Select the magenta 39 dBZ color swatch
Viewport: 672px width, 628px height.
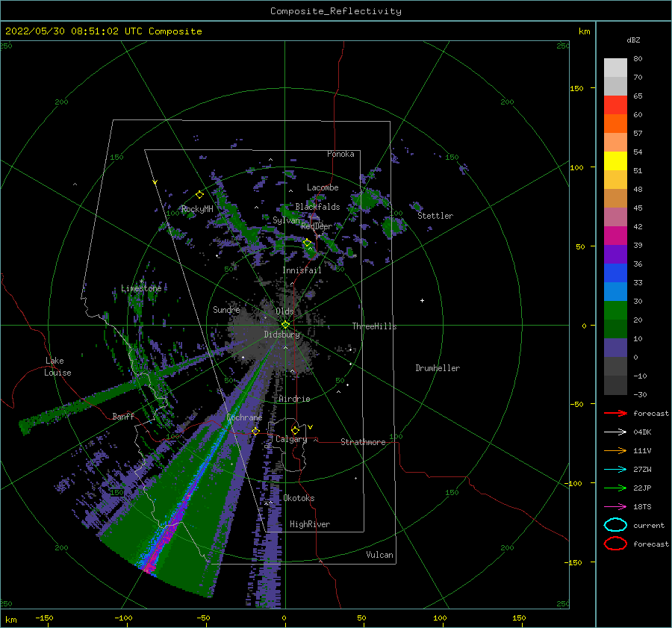615,236
